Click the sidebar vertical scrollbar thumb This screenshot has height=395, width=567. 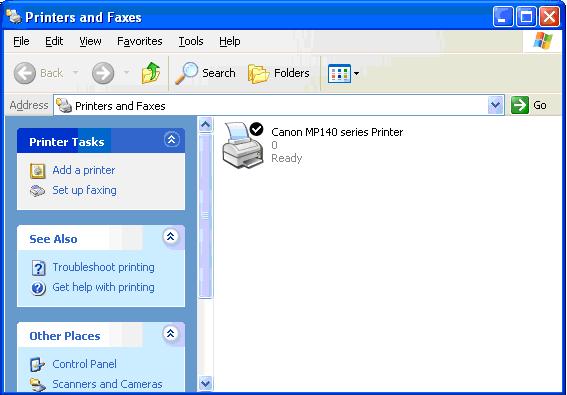pos(205,216)
